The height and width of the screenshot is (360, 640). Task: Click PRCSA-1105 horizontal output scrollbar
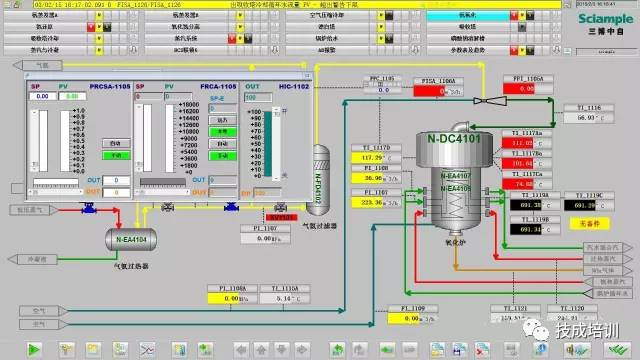coord(55,192)
